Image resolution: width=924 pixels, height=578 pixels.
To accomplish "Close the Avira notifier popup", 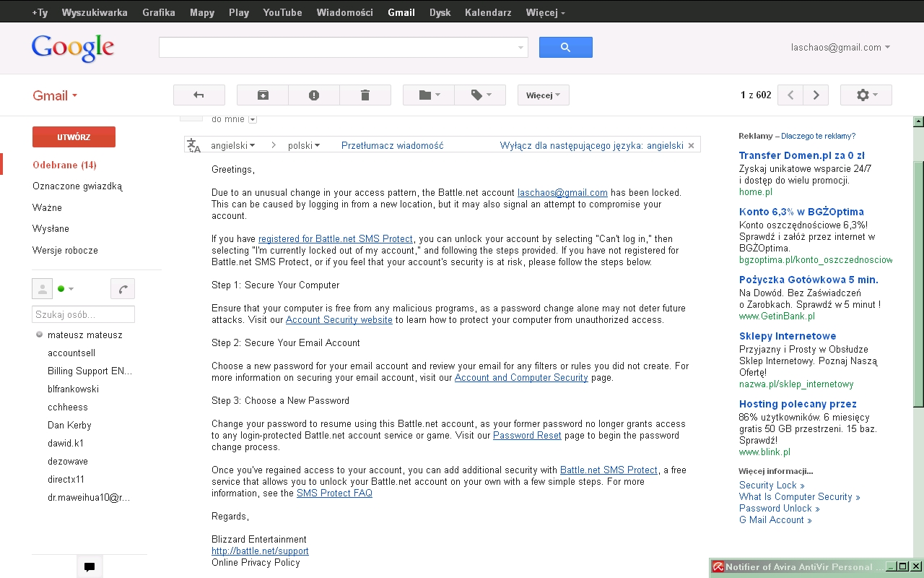I will click(x=916, y=566).
